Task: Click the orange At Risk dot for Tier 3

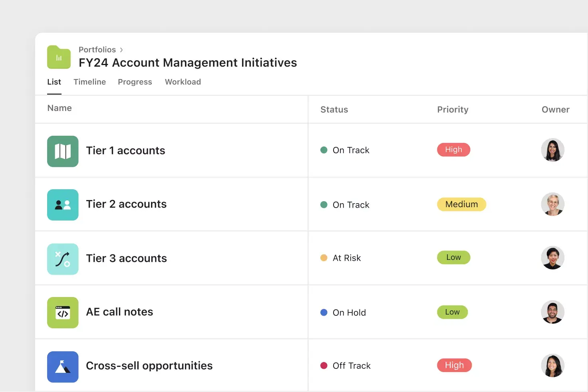Action: point(324,258)
